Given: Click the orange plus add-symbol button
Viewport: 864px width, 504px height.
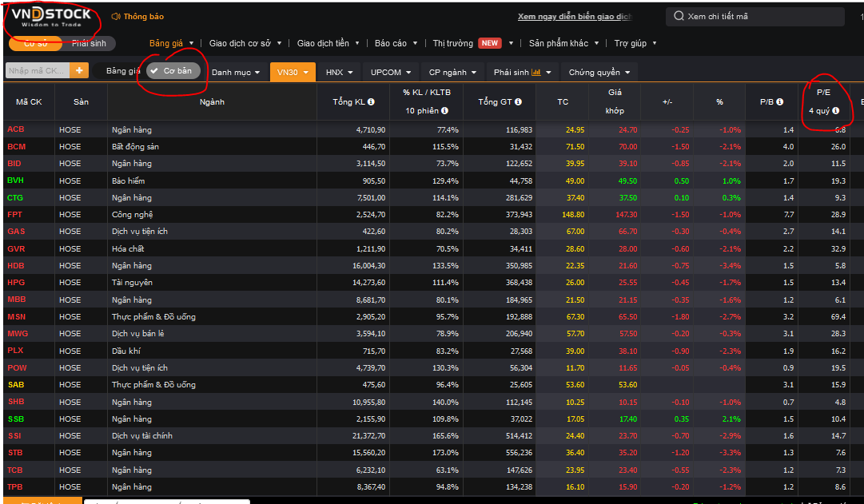Looking at the screenshot, I should click(79, 70).
